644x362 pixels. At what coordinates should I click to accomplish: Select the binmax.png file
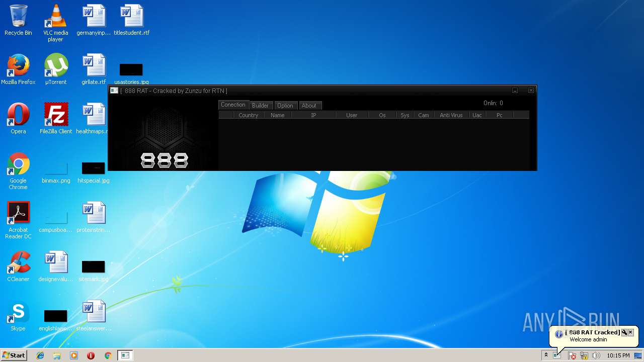pos(56,172)
